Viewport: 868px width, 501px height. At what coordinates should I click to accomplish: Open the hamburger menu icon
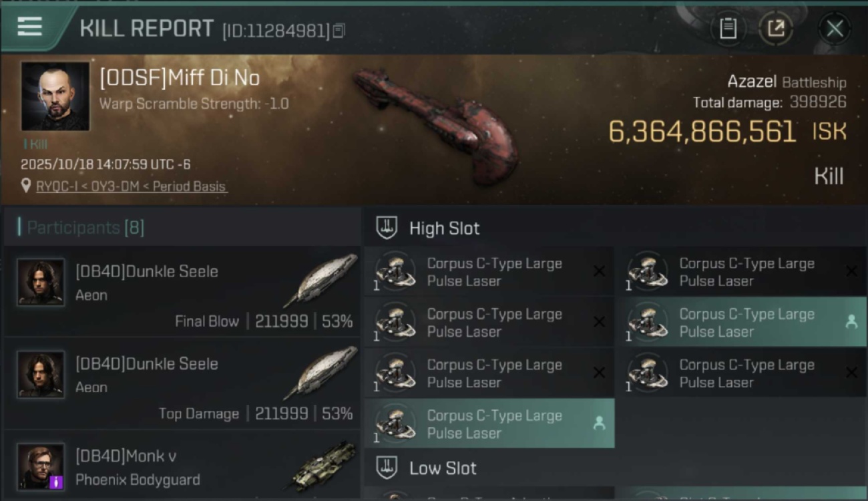click(x=30, y=27)
